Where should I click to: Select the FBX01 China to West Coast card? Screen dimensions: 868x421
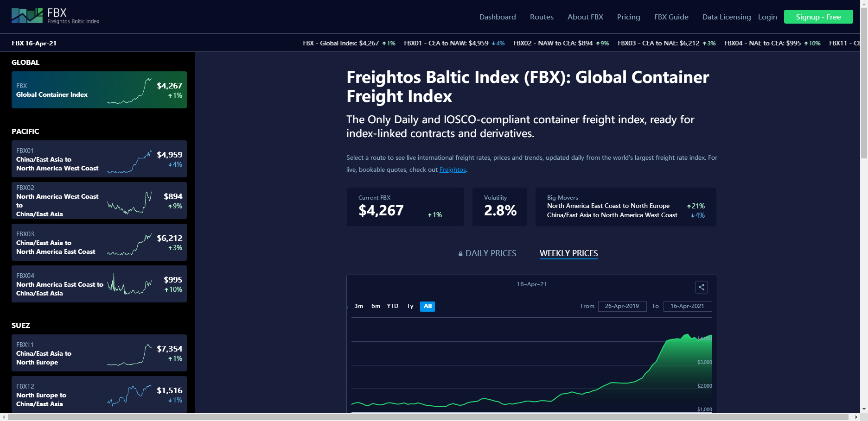(99, 159)
